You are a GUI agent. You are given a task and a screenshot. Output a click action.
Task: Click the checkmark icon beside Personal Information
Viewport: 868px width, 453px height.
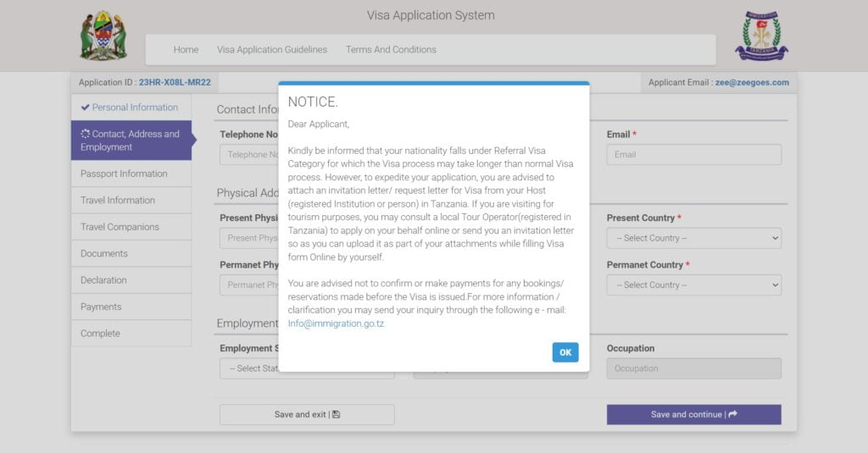[85, 108]
